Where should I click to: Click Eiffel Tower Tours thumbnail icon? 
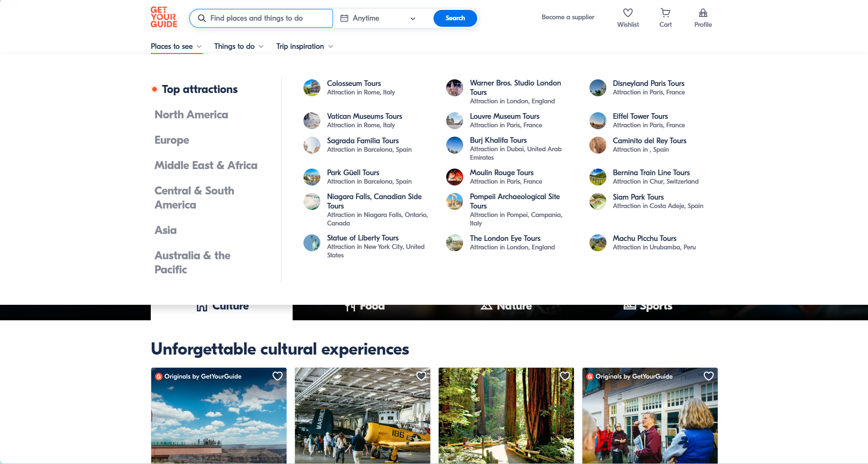click(x=598, y=121)
